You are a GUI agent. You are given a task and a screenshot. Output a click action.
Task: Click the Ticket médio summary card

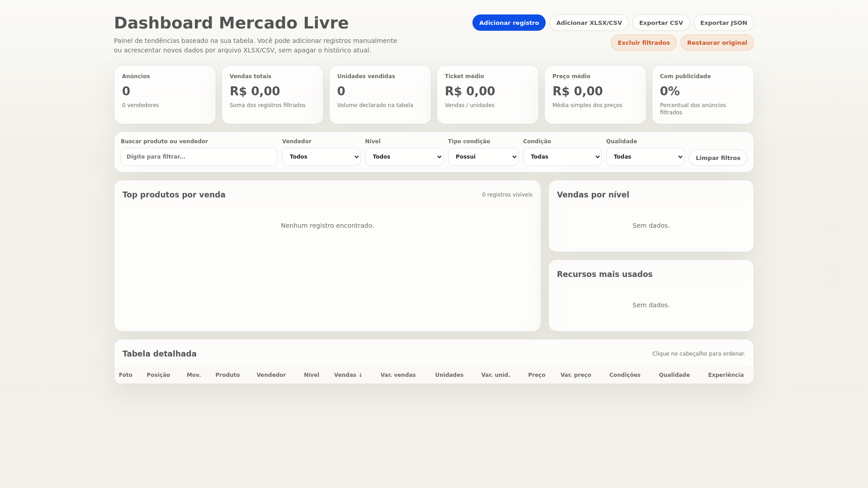click(x=488, y=94)
